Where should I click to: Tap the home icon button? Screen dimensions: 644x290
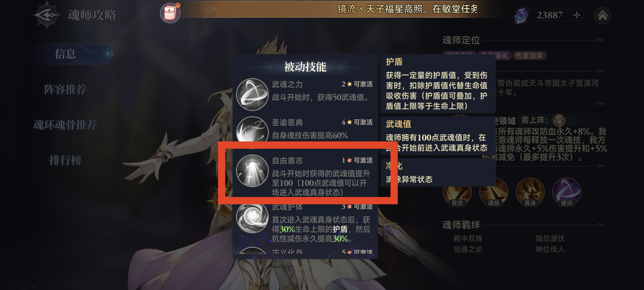[x=602, y=15]
